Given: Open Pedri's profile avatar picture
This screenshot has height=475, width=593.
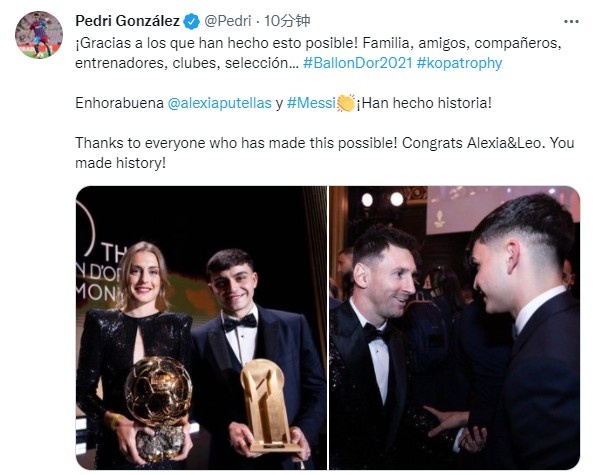Looking at the screenshot, I should (x=39, y=35).
